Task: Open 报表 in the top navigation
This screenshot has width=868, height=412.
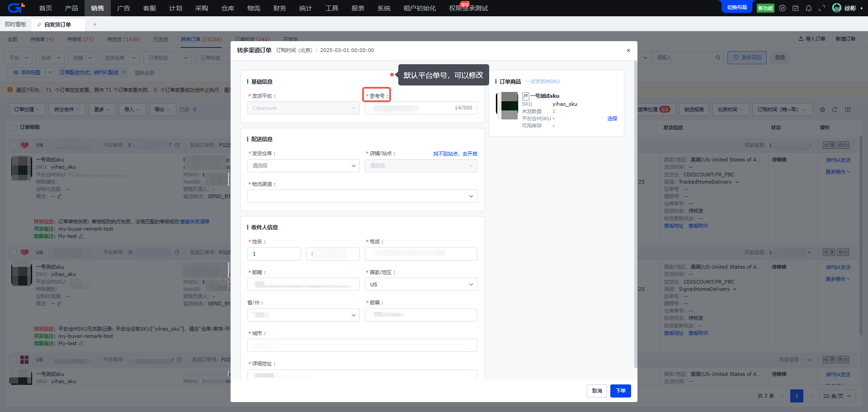Action: (358, 8)
